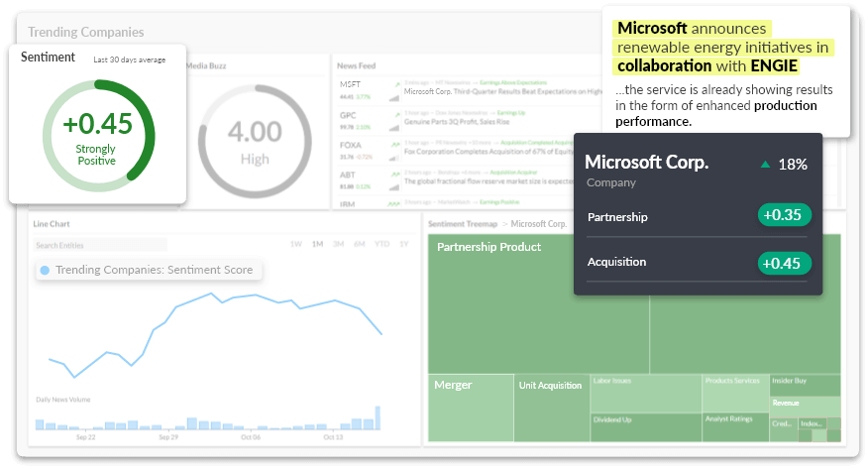Click the Search Entities input field
The width and height of the screenshot is (868, 469).
tap(99, 245)
